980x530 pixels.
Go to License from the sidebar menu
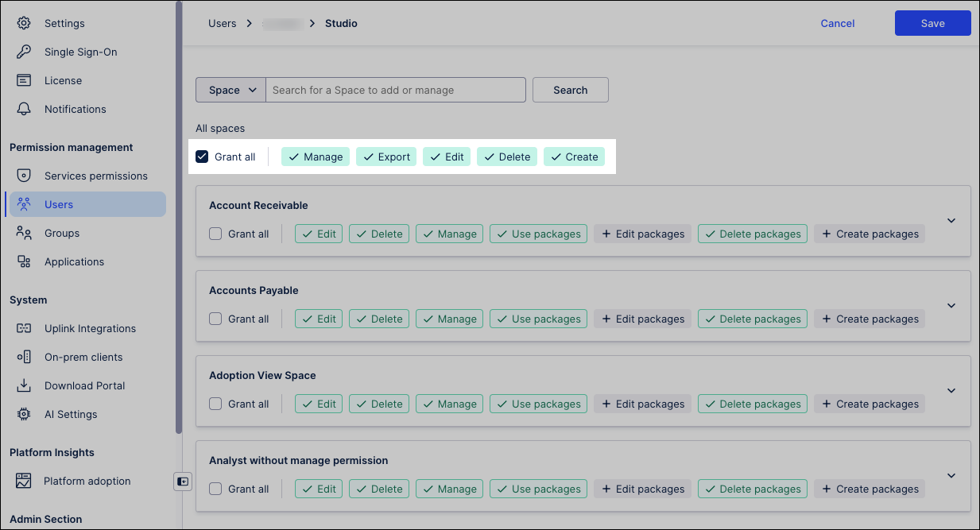pyautogui.click(x=64, y=80)
